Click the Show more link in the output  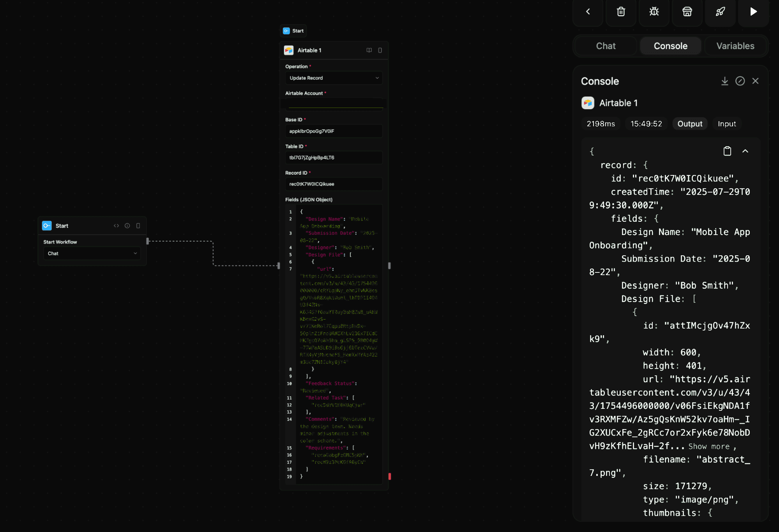(x=709, y=446)
